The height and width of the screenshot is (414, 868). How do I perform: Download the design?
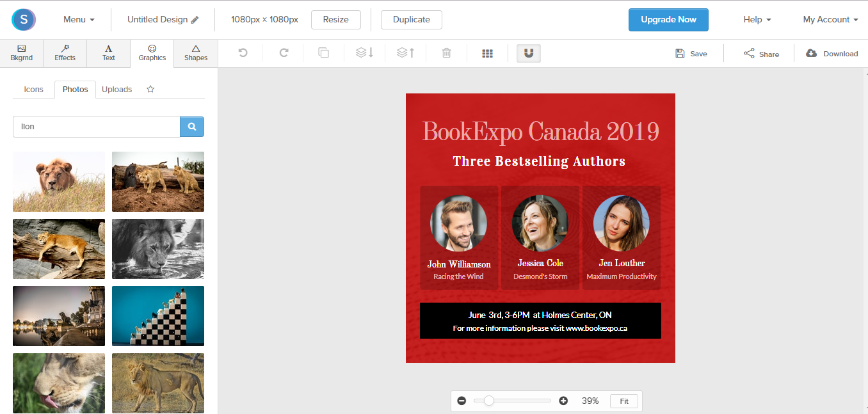point(832,54)
